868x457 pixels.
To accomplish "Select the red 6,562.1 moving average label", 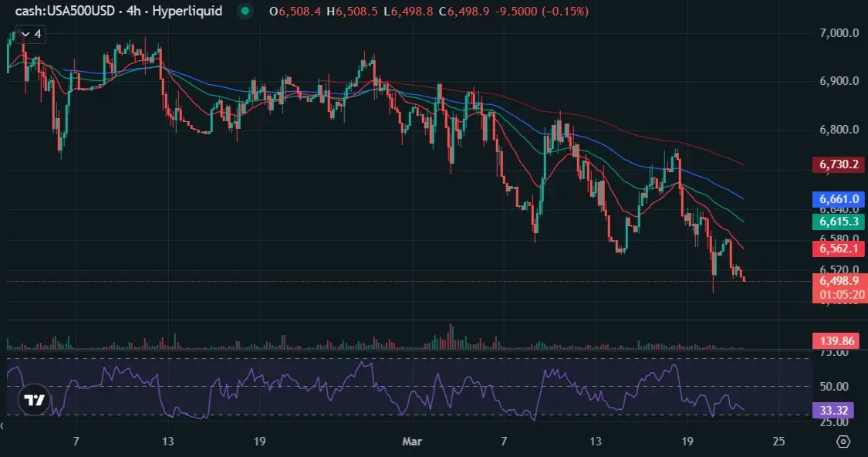I will pos(839,248).
